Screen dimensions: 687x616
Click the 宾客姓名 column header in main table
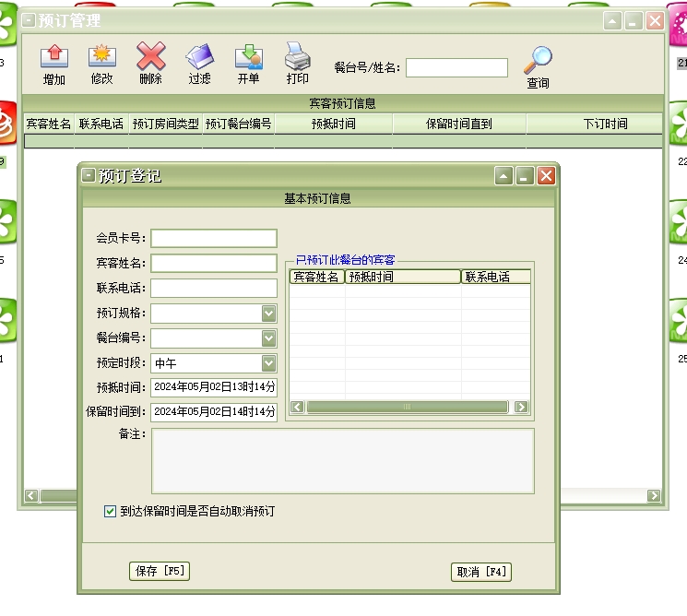(x=49, y=124)
